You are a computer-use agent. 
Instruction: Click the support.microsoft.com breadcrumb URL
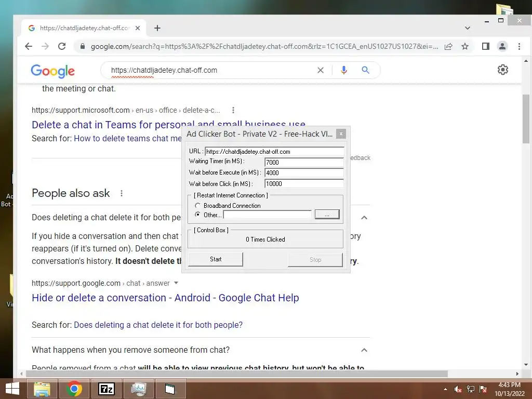(x=126, y=110)
